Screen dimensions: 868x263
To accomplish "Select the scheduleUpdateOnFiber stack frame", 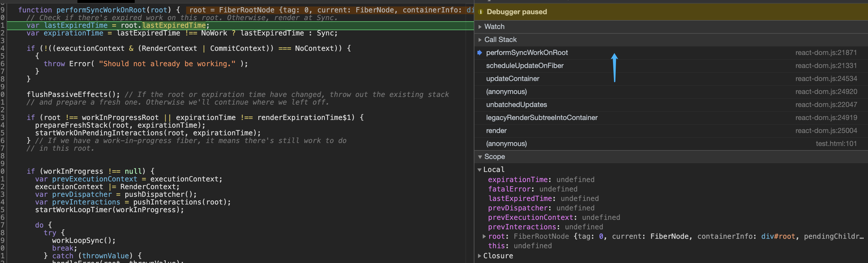I will pyautogui.click(x=524, y=66).
